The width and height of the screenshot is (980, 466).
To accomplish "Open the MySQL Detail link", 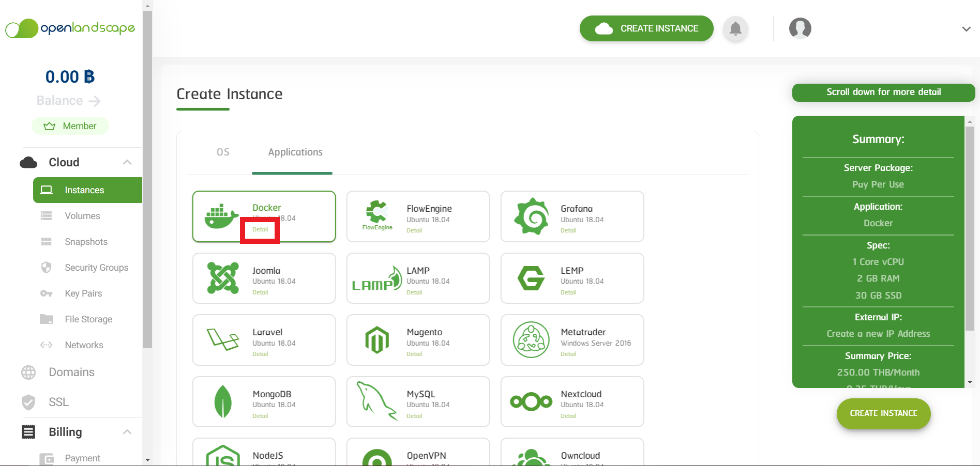I will point(414,416).
